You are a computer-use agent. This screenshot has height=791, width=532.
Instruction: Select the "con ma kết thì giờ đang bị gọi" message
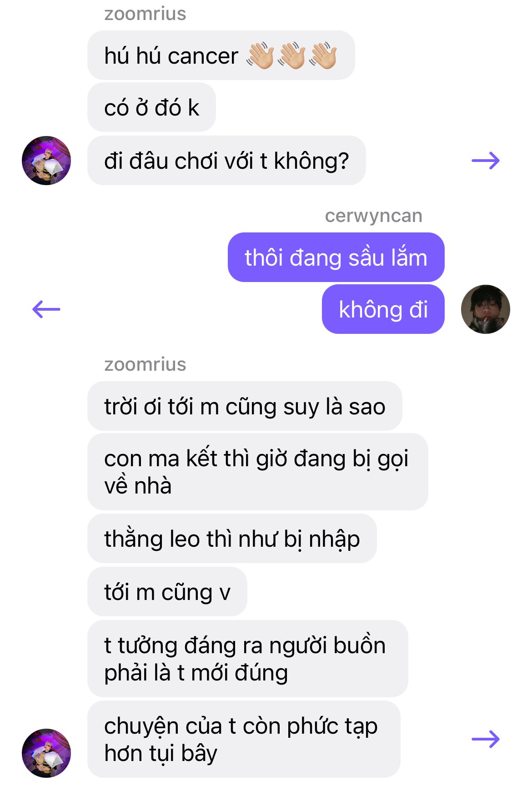pyautogui.click(x=258, y=472)
